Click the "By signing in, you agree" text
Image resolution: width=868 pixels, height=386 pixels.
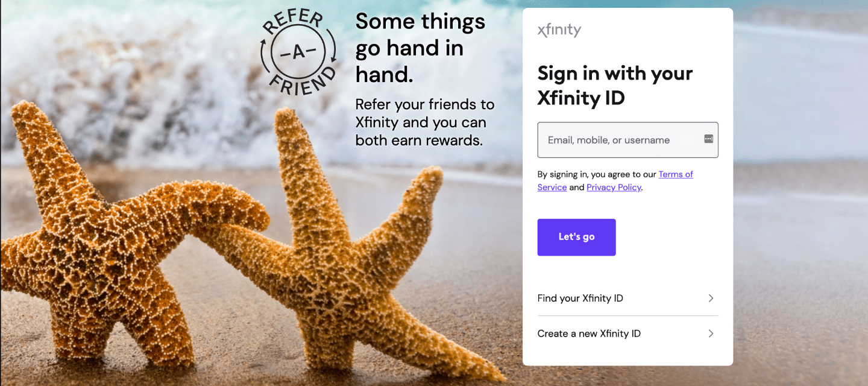pos(597,174)
